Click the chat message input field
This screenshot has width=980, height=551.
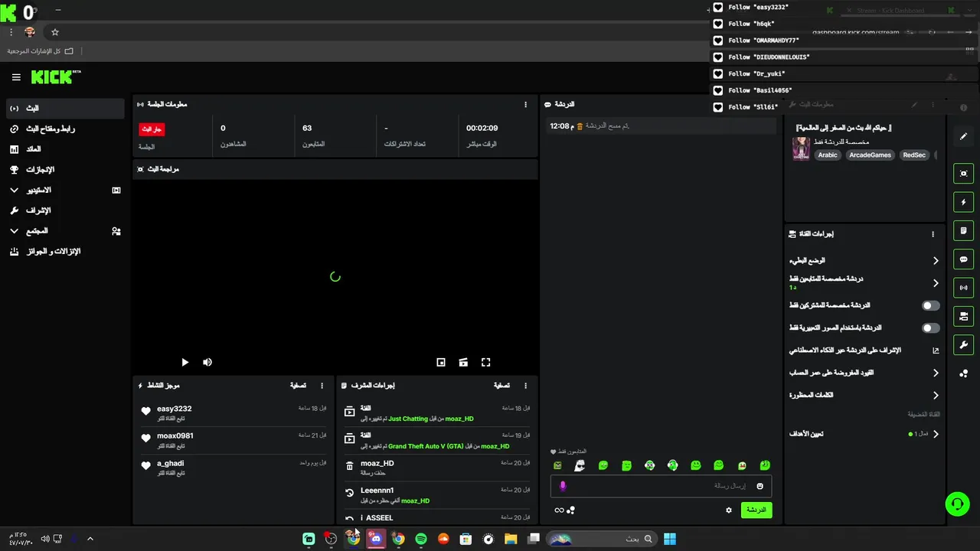pyautogui.click(x=661, y=486)
